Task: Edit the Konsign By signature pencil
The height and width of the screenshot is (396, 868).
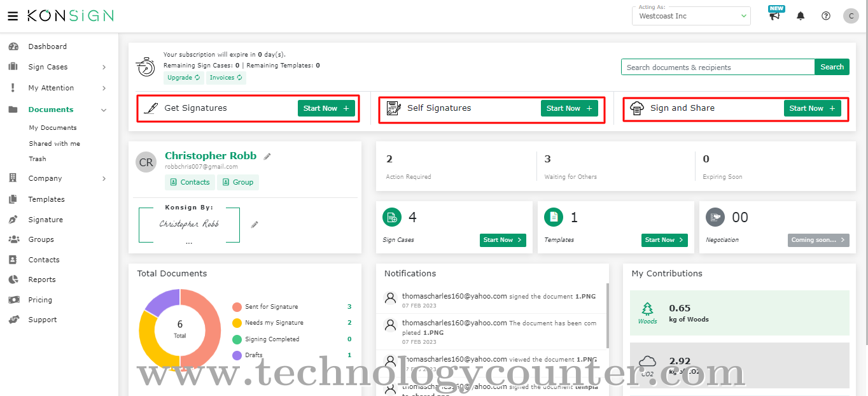Action: point(255,224)
